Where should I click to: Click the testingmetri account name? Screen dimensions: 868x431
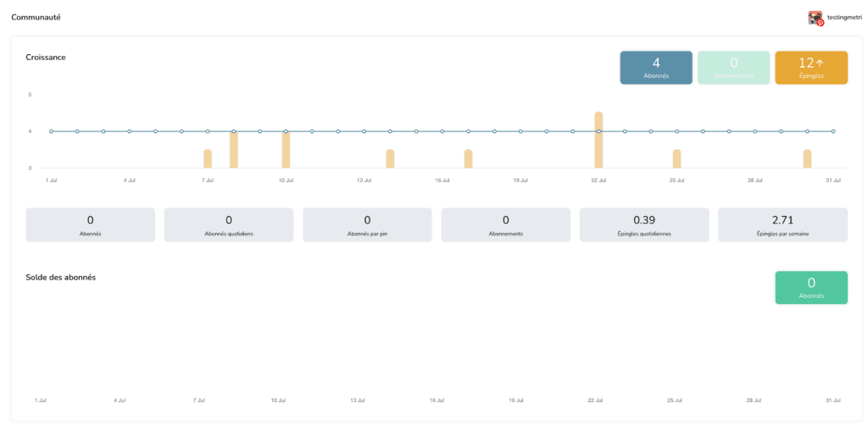pyautogui.click(x=844, y=18)
